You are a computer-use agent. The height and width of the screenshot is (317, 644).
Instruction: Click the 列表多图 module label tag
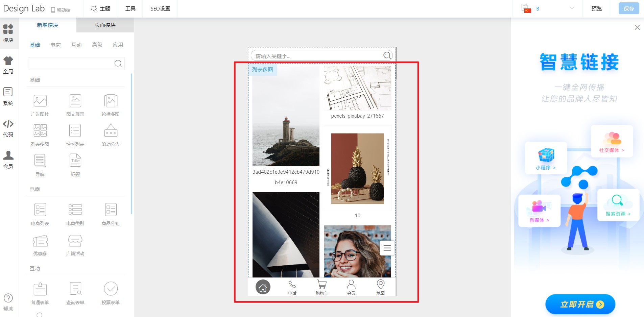pos(263,70)
